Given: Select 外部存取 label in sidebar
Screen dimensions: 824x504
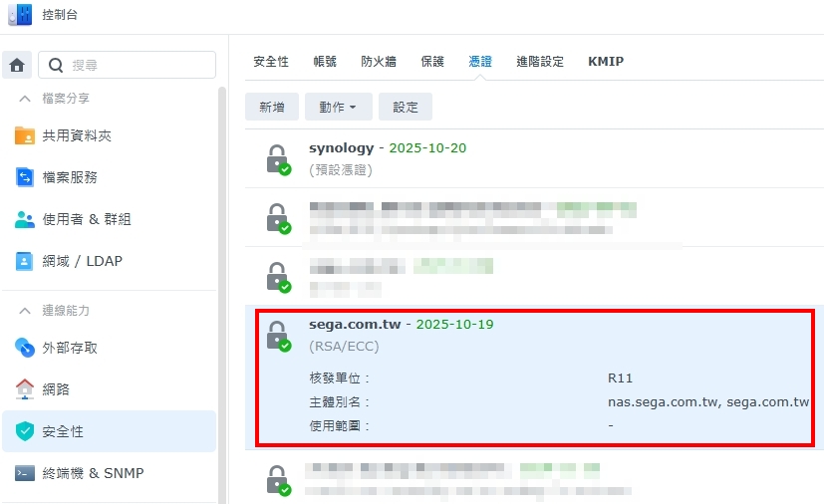Looking at the screenshot, I should [70, 348].
